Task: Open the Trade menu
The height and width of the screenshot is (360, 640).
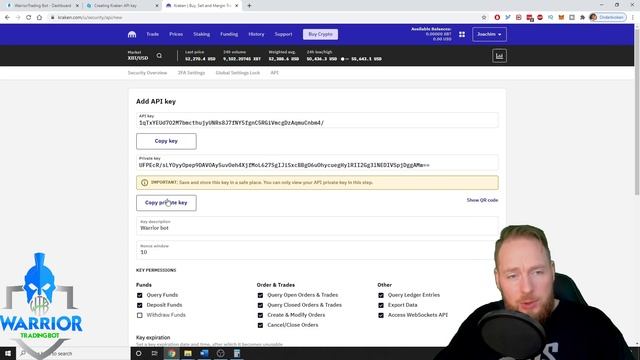Action: click(x=153, y=34)
